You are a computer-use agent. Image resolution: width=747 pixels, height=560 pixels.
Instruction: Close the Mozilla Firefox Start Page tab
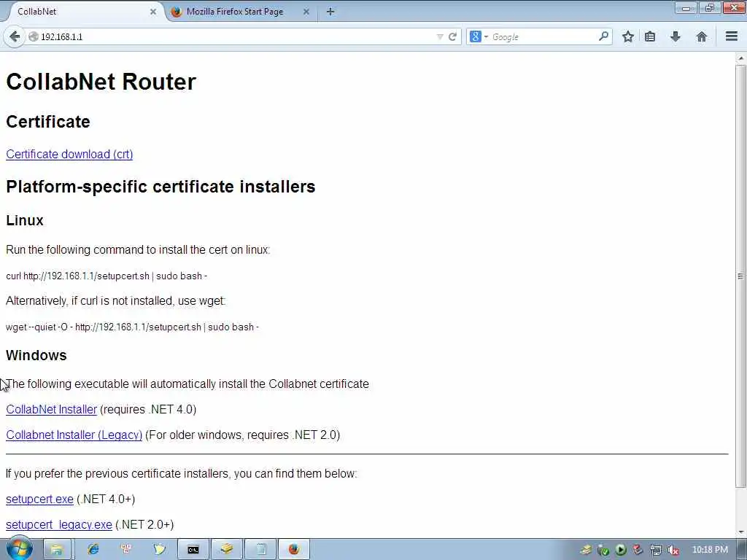pos(306,12)
